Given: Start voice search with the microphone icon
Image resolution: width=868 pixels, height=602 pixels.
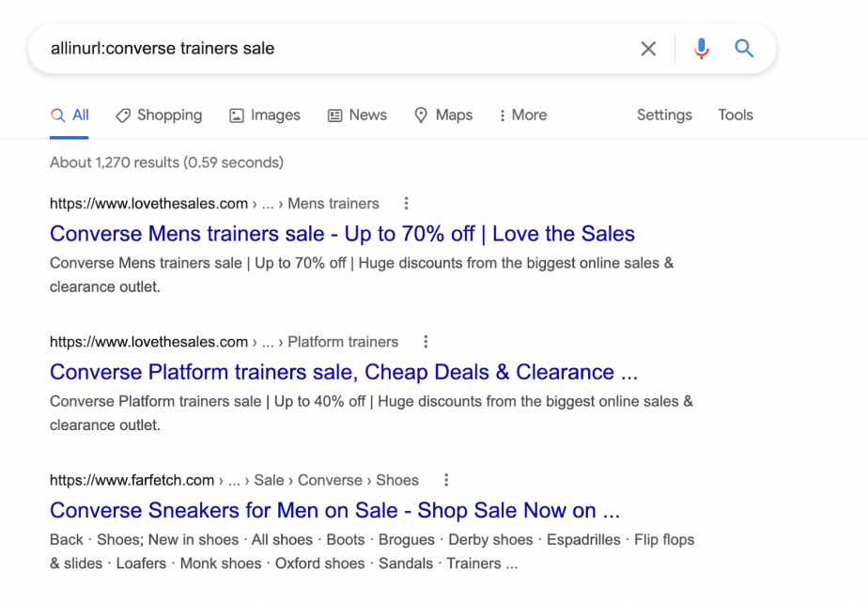Looking at the screenshot, I should (x=701, y=49).
